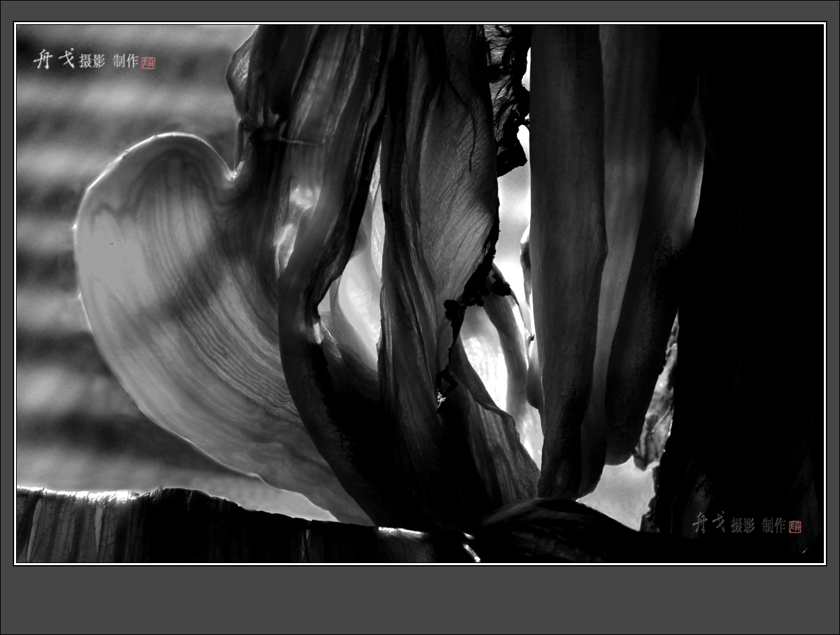Screen dimensions: 840x635
Task: Click the 摄影 text in top-left watermark
Action: pyautogui.click(x=92, y=61)
